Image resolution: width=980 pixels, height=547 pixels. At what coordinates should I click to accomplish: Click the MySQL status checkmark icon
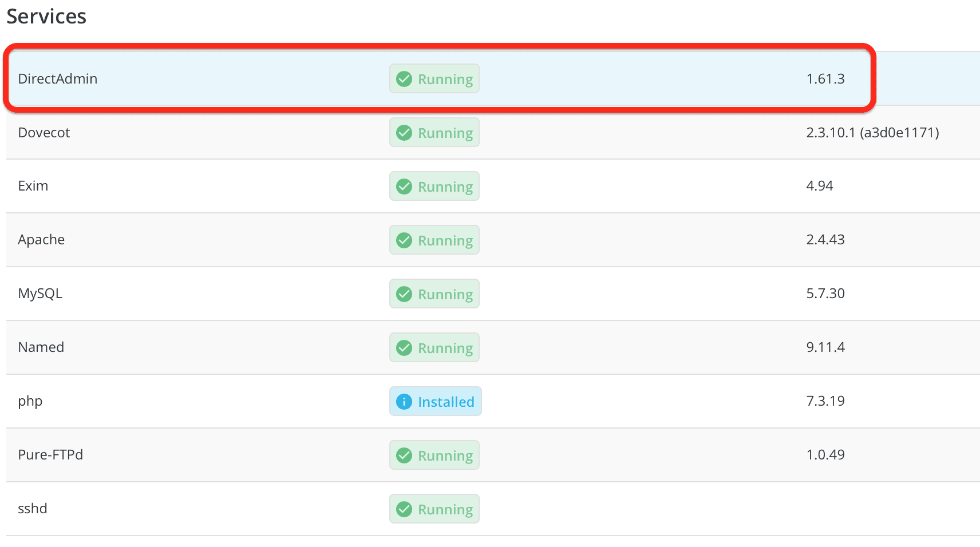(404, 294)
